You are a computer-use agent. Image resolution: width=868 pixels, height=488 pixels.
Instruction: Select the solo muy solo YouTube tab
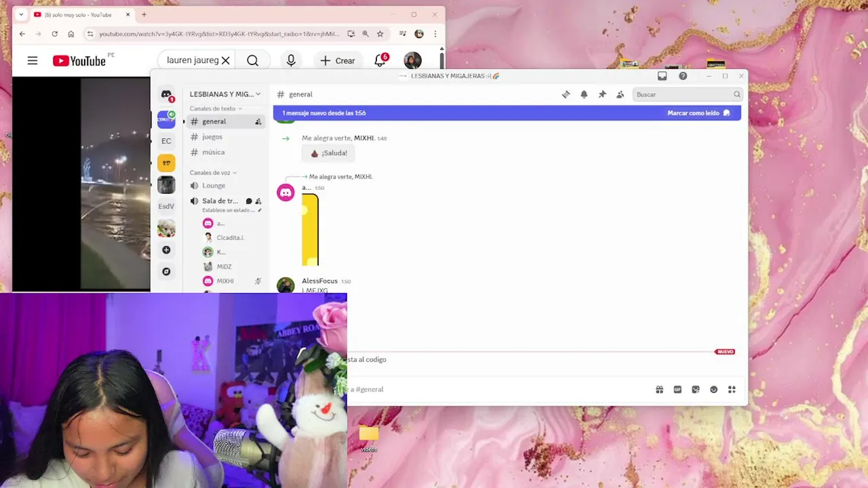(81, 14)
